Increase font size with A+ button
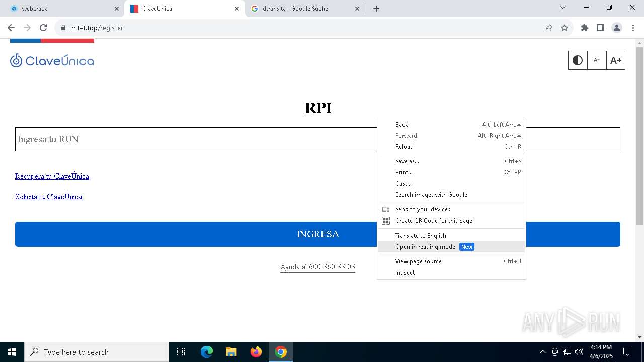 tap(616, 60)
